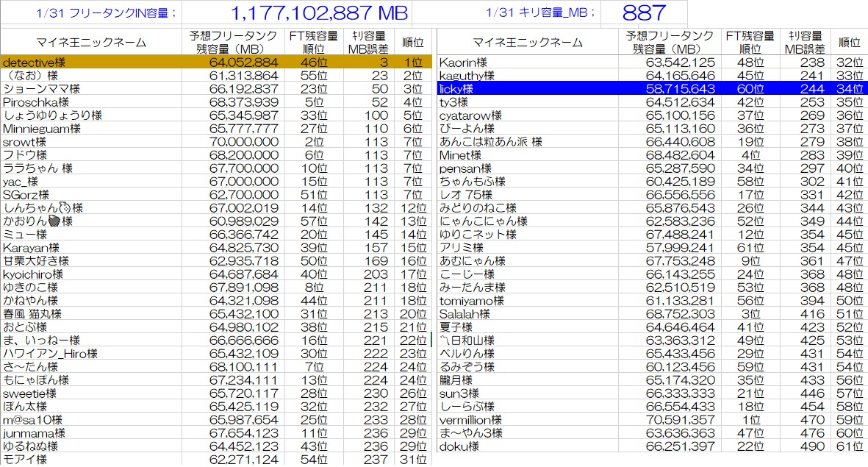868x467 pixels.
Task: Click the 70,000,000 value for srowt様
Action: pos(233,142)
